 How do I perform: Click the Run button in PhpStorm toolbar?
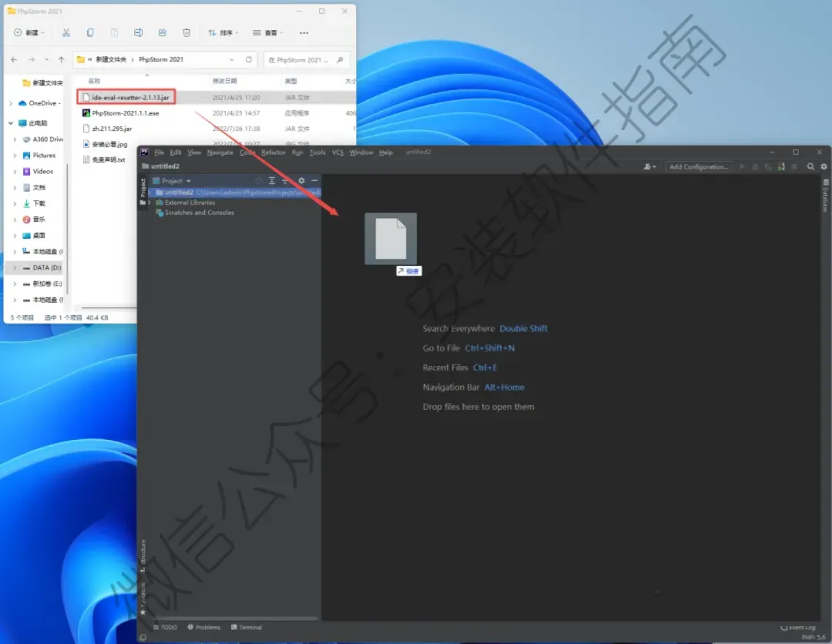point(743,166)
